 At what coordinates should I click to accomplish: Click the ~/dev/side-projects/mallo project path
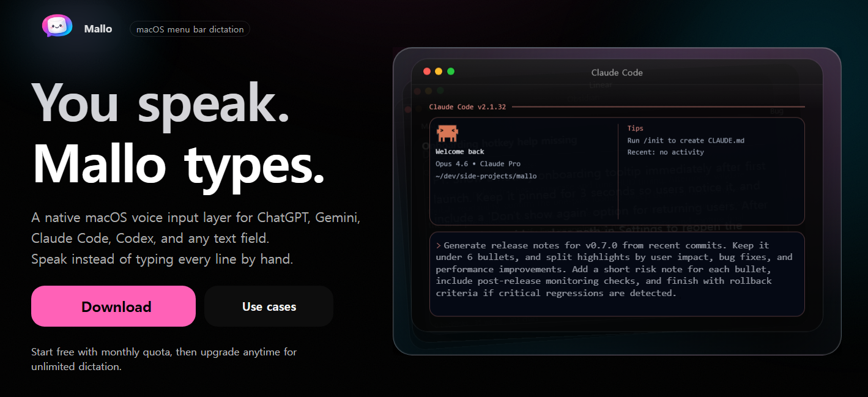pos(486,176)
